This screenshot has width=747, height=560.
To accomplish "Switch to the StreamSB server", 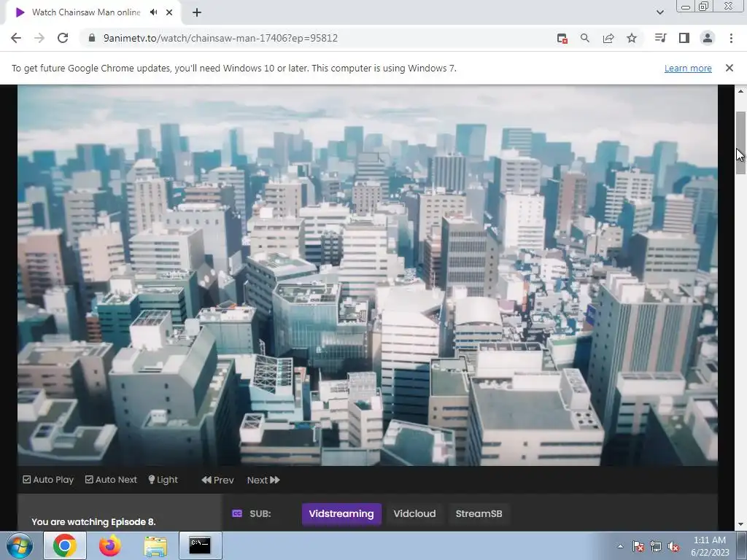I will (479, 514).
